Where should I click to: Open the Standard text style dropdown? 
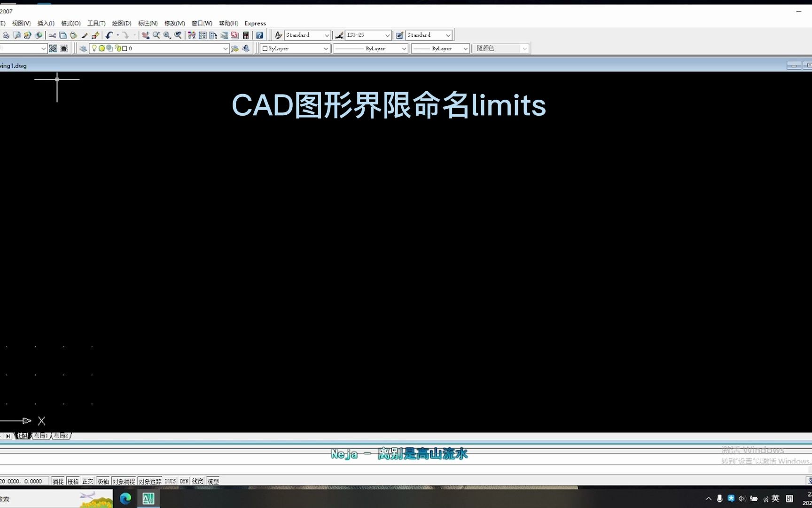[326, 35]
